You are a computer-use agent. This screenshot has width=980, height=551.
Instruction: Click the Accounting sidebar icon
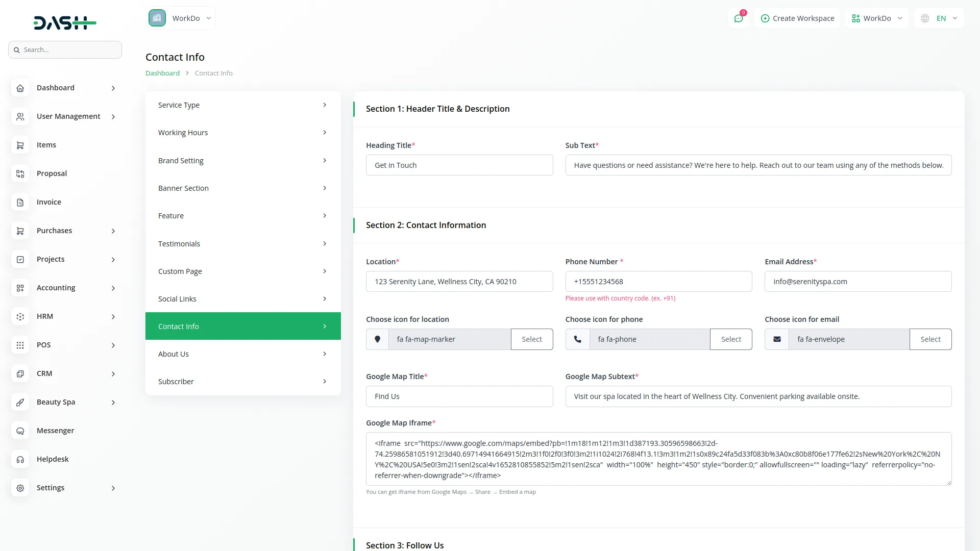(x=20, y=288)
